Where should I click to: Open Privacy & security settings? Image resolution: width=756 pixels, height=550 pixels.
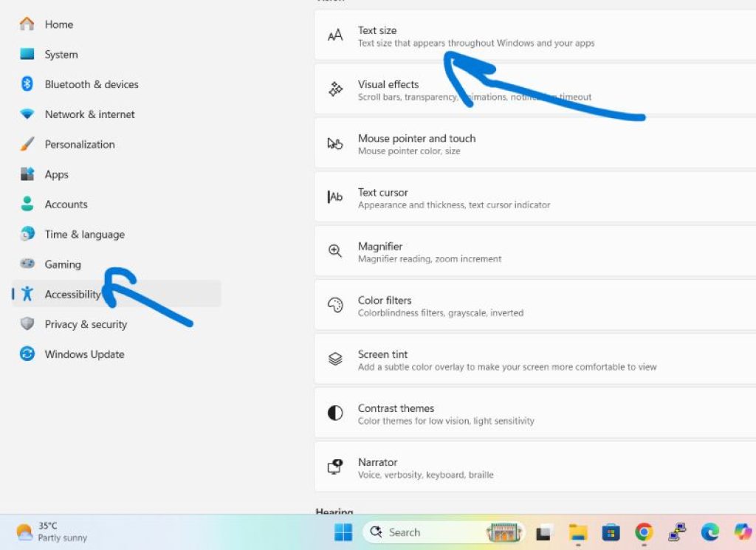(x=116, y=324)
